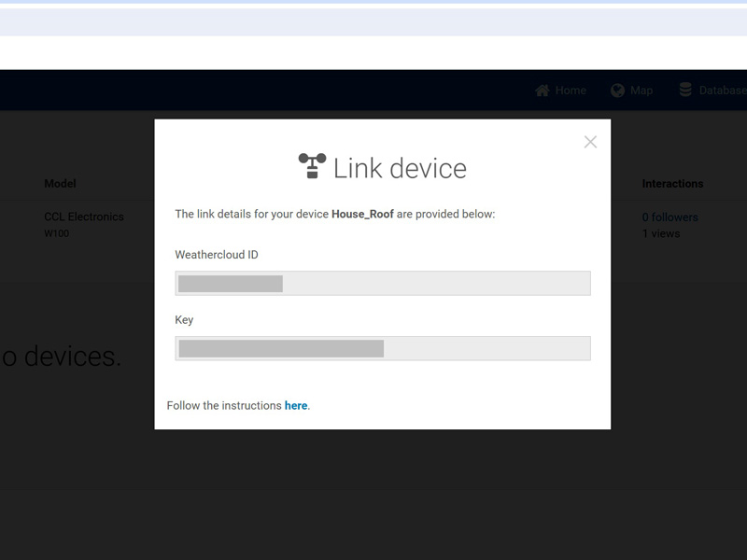Click the 'Model' column header
747x560 pixels.
60,184
